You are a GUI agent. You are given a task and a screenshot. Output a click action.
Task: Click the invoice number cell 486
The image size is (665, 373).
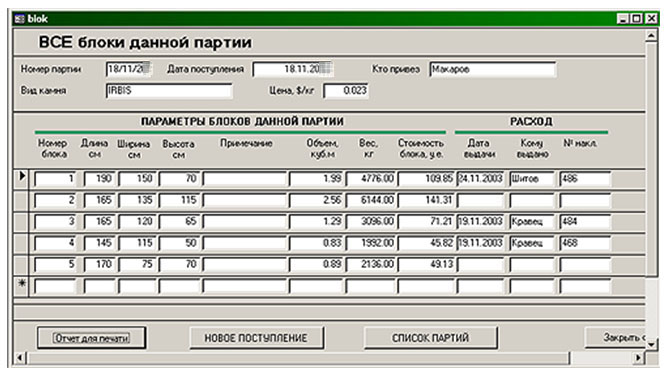pyautogui.click(x=585, y=179)
